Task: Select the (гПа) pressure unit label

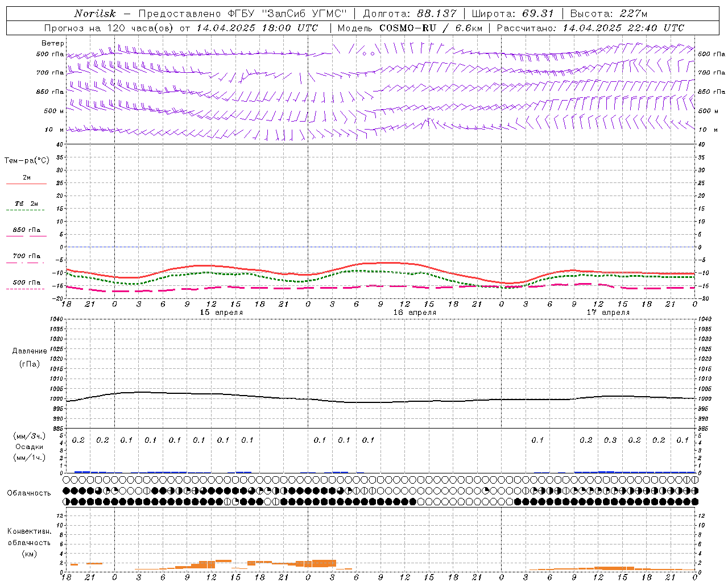Action: point(30,364)
